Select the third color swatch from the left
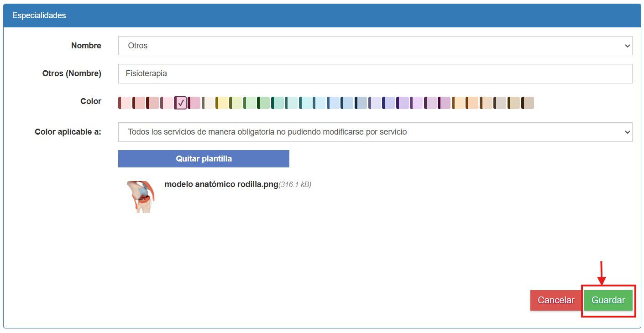 click(152, 103)
